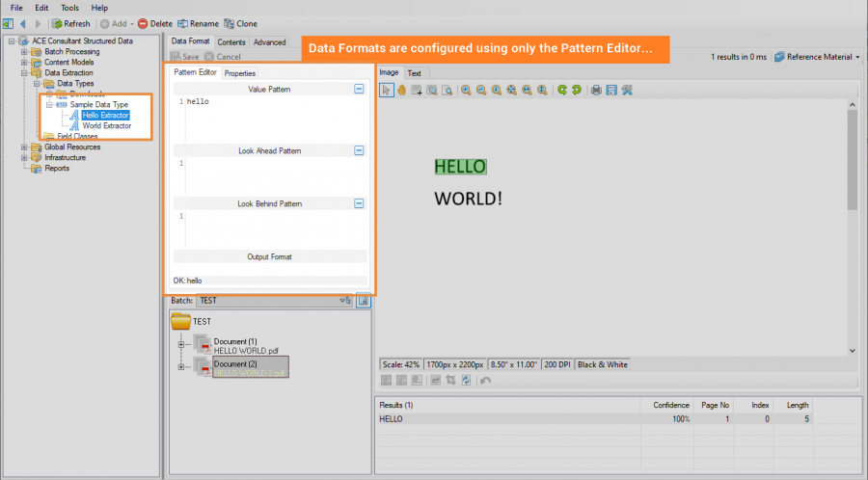
Task: Collapse the Look Ahead Pattern section
Action: 359,150
